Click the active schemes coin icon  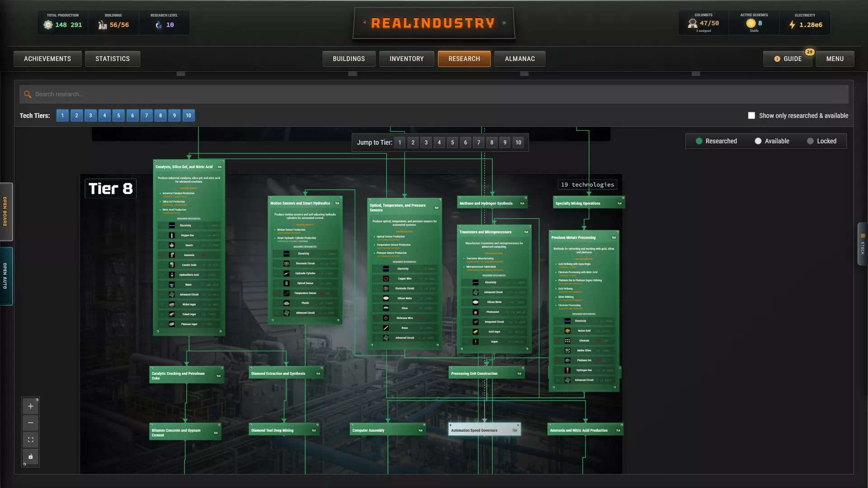[x=751, y=23]
